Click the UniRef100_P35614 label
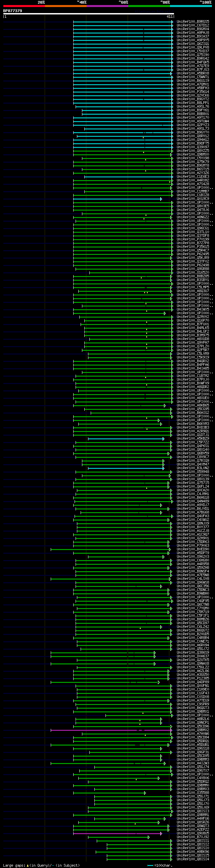215x868 pixels. coord(193,92)
